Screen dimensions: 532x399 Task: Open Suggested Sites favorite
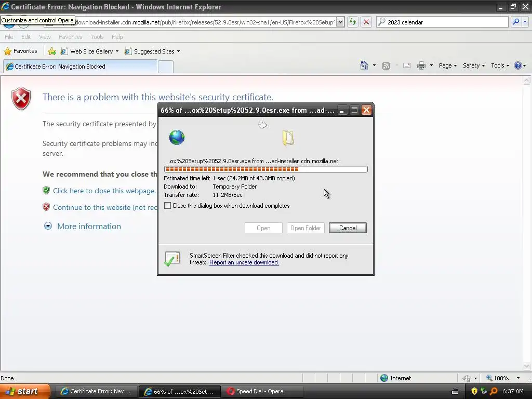coord(150,51)
